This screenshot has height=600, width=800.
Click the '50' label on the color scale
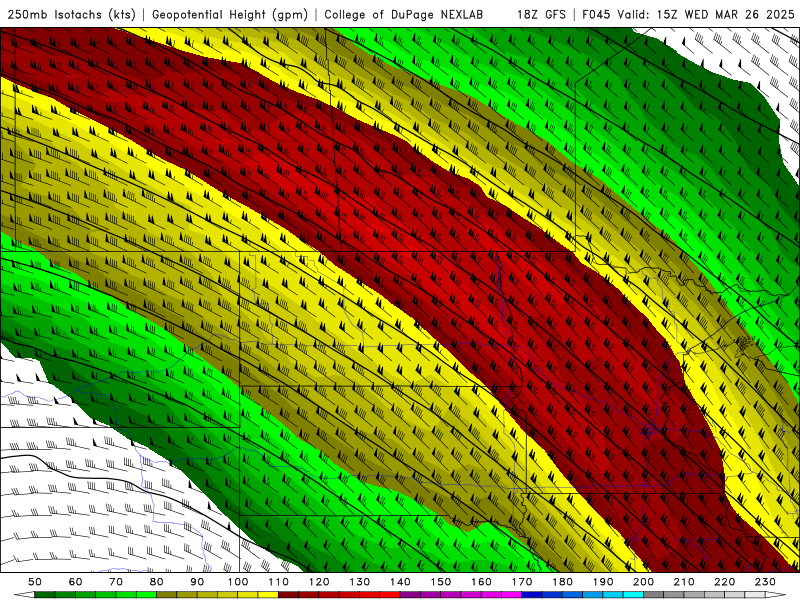pyautogui.click(x=35, y=582)
